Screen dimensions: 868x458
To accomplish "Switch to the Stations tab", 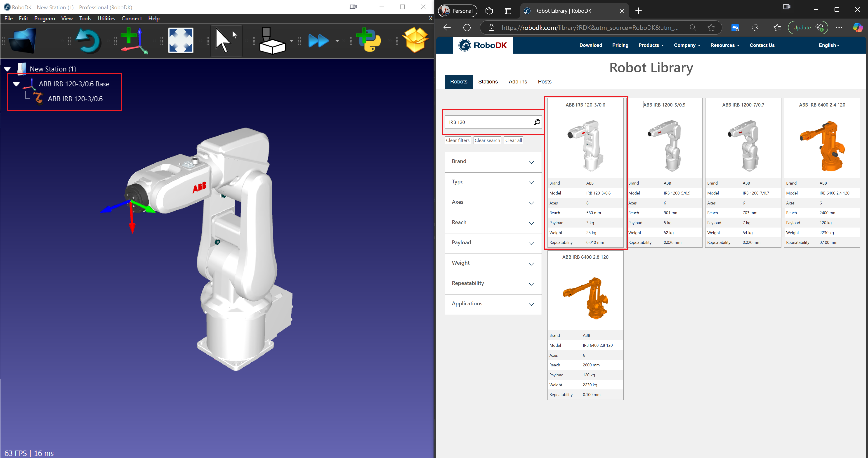I will 488,81.
